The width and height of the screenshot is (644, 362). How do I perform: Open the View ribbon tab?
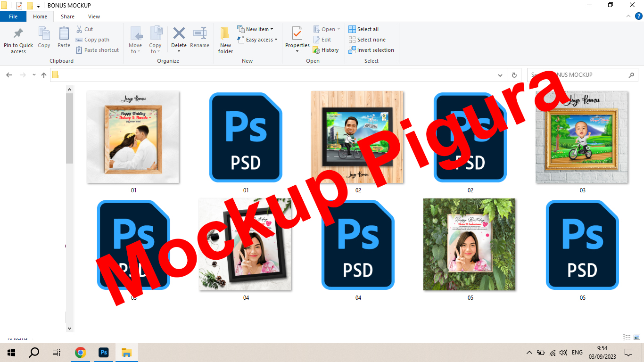tap(94, 16)
